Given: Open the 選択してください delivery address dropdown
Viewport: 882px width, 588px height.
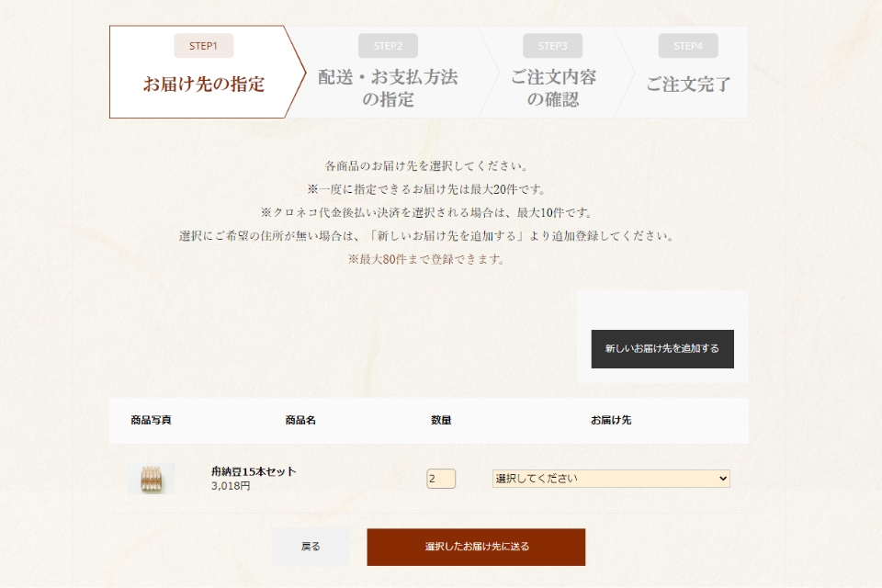Looking at the screenshot, I should click(611, 479).
